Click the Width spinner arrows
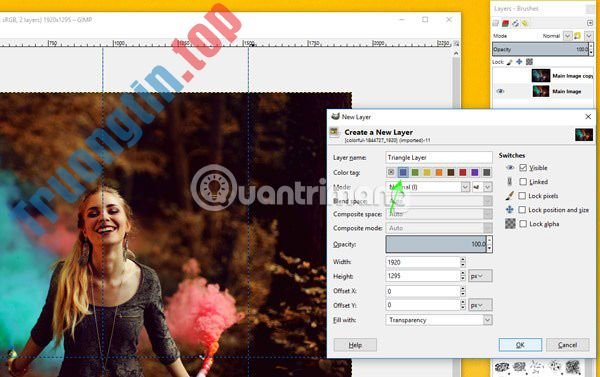600x377 pixels. point(463,262)
